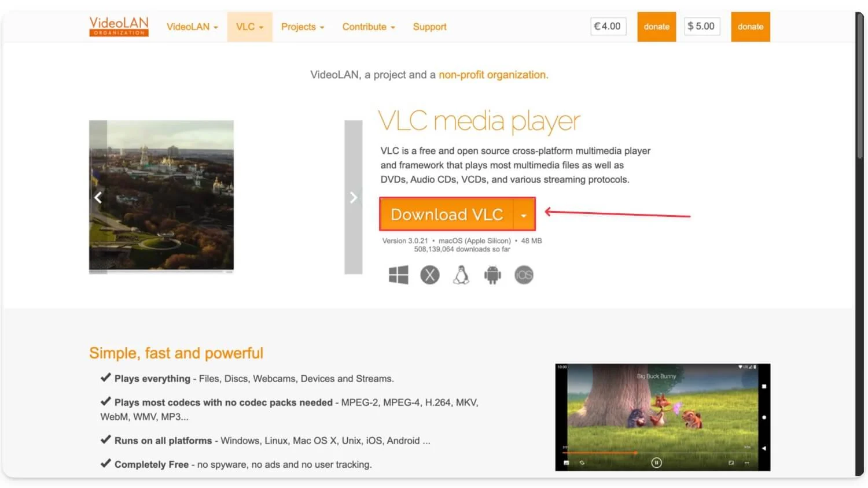Select the Windows platform download icon
The width and height of the screenshot is (868, 488).
[x=398, y=275]
